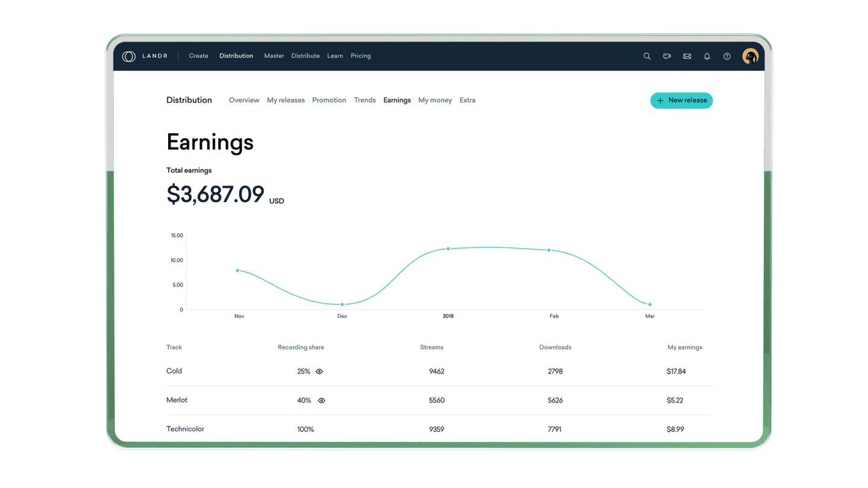The width and height of the screenshot is (868, 488).
Task: Click the LANDR logo icon
Action: click(128, 56)
